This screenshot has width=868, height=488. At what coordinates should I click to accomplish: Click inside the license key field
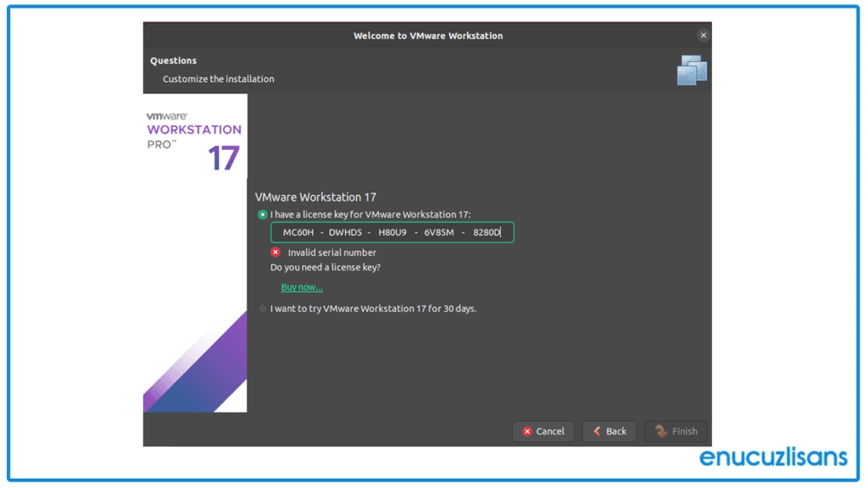pos(392,231)
